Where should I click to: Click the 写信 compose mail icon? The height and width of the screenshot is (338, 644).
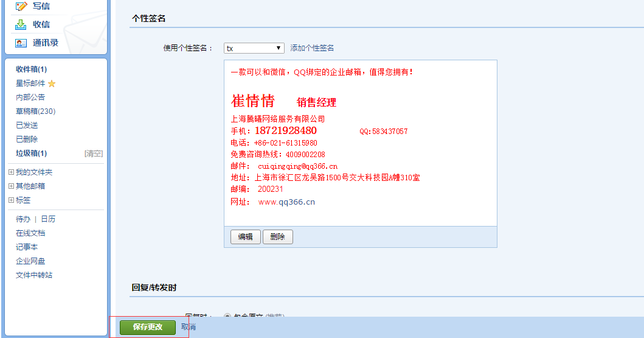pyautogui.click(x=21, y=6)
